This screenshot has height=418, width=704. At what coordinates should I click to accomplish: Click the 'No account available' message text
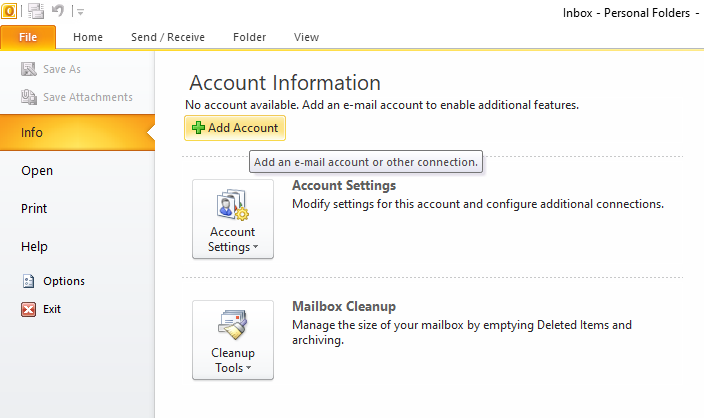[x=382, y=105]
